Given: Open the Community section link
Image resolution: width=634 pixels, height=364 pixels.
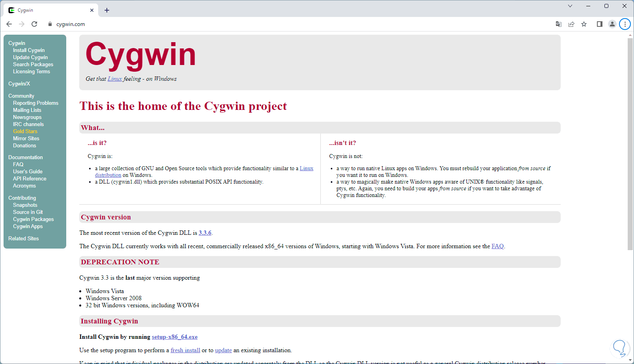Looking at the screenshot, I should coord(21,96).
